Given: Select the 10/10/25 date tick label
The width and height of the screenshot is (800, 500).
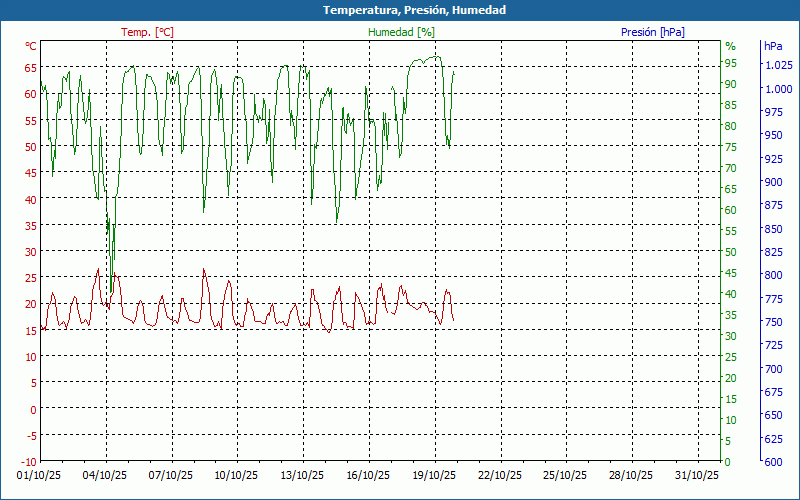Looking at the screenshot, I should (x=237, y=476).
